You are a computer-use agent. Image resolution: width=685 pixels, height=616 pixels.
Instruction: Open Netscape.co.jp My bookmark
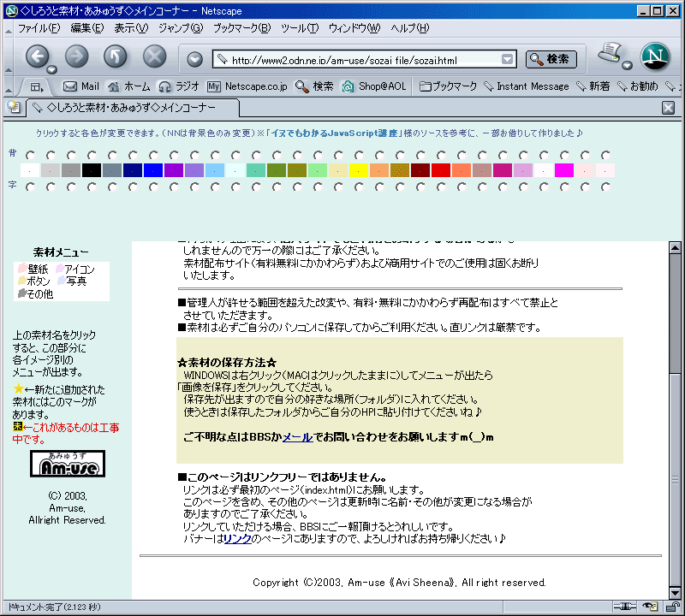pos(247,86)
